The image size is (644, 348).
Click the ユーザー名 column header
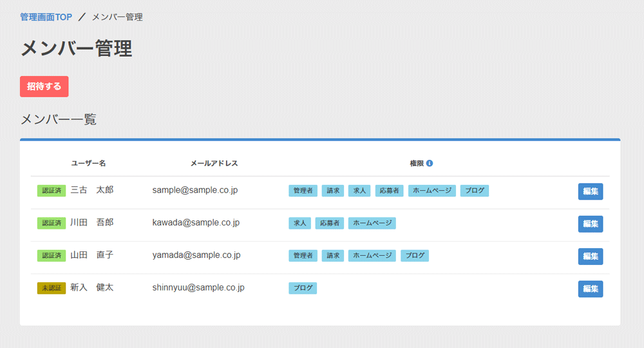pos(88,164)
